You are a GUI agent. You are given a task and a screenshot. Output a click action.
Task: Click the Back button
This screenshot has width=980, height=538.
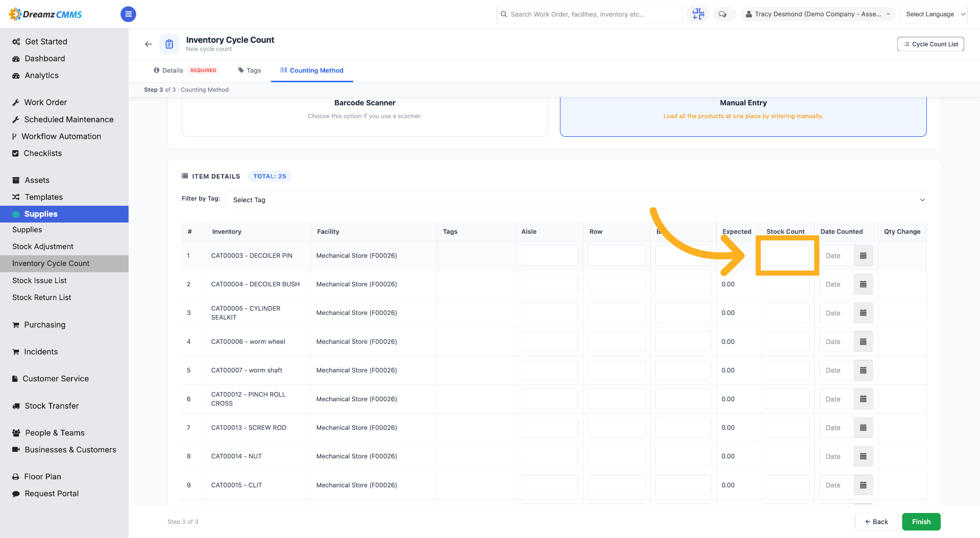876,522
